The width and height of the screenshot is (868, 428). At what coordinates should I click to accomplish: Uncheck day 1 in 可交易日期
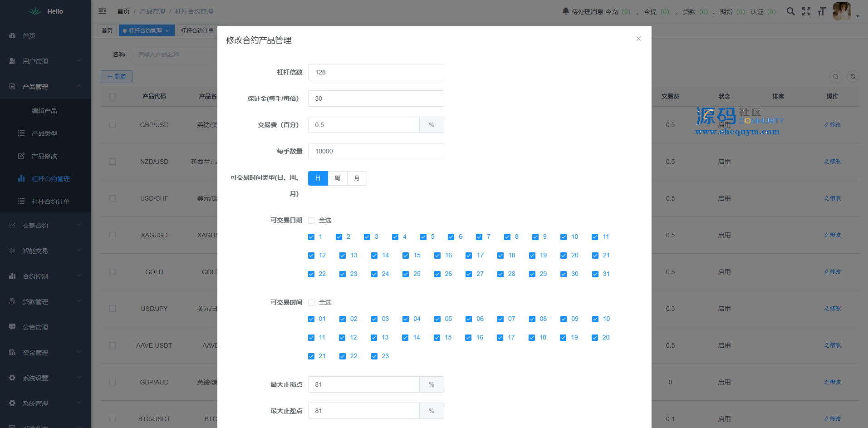pyautogui.click(x=311, y=237)
